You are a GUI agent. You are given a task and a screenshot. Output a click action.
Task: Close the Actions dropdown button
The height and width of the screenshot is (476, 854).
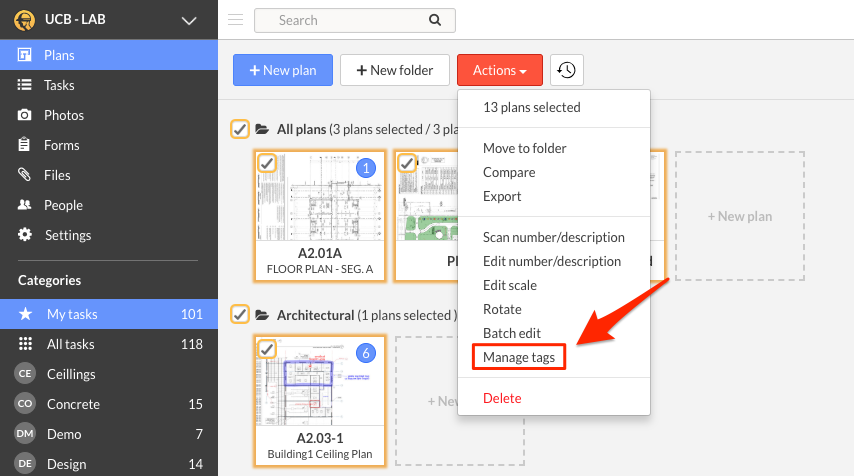coord(499,70)
